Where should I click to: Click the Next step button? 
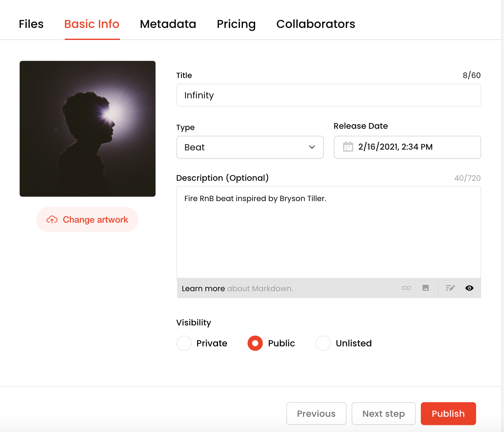[x=383, y=414]
